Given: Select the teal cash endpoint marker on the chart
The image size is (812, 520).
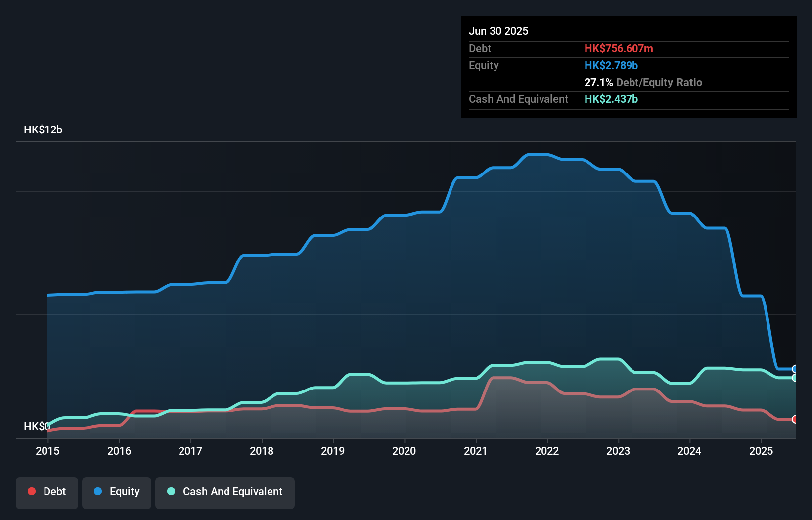Looking at the screenshot, I should point(795,377).
